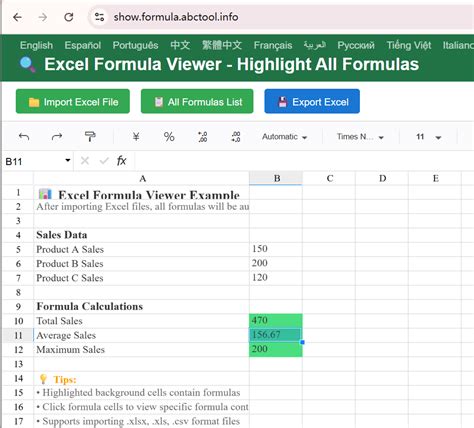Click the Supports importing .xlsx tip cell
Viewport: 474px width, 428px height.
pyautogui.click(x=141, y=421)
